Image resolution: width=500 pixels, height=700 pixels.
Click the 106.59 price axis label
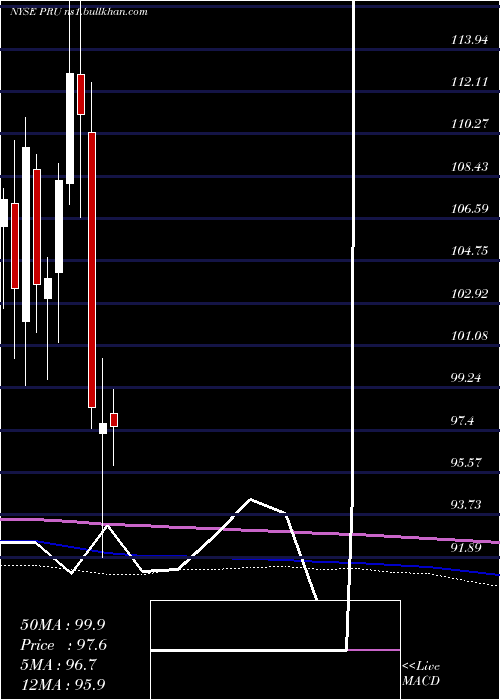[x=469, y=208]
